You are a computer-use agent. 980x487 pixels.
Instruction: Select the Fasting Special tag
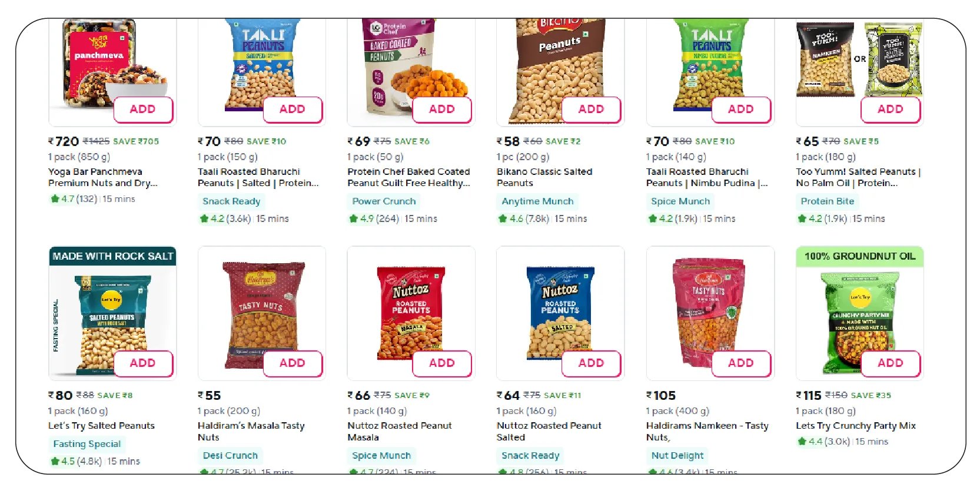click(87, 443)
